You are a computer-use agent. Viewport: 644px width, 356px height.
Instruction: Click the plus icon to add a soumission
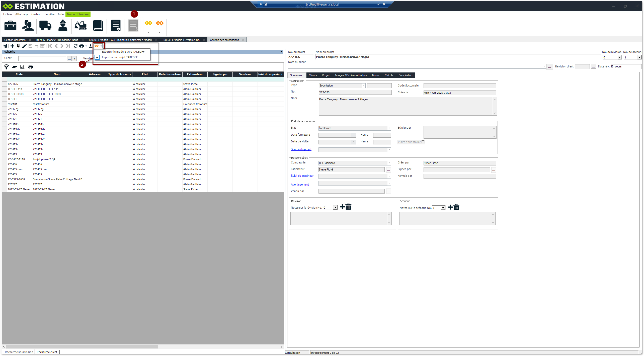[12, 46]
